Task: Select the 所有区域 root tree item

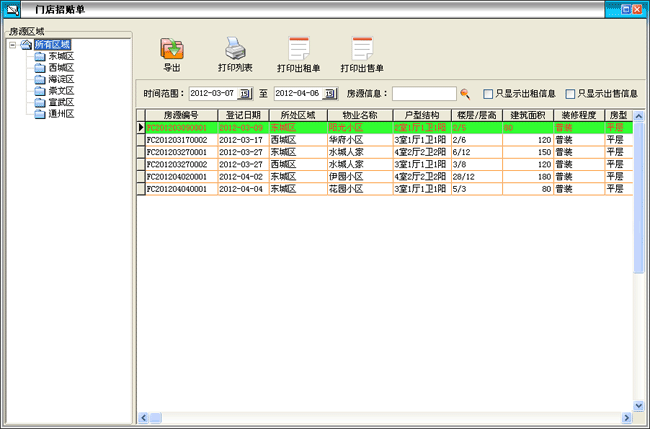Action: point(52,45)
